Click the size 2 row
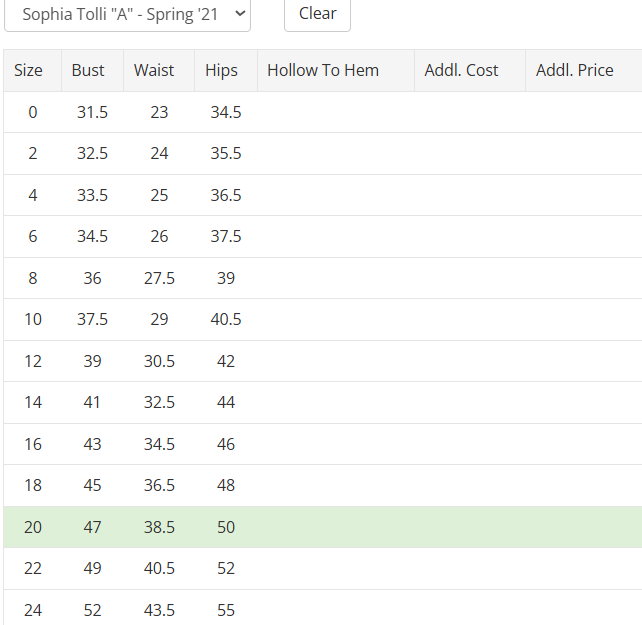 (320, 154)
